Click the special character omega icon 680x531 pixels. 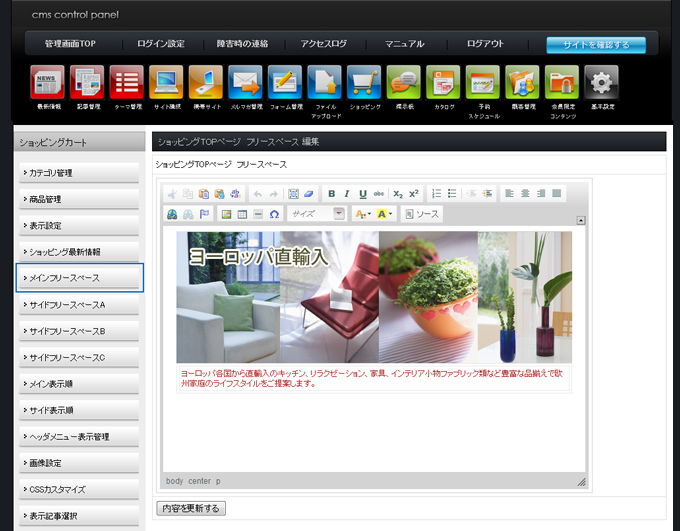tap(274, 214)
